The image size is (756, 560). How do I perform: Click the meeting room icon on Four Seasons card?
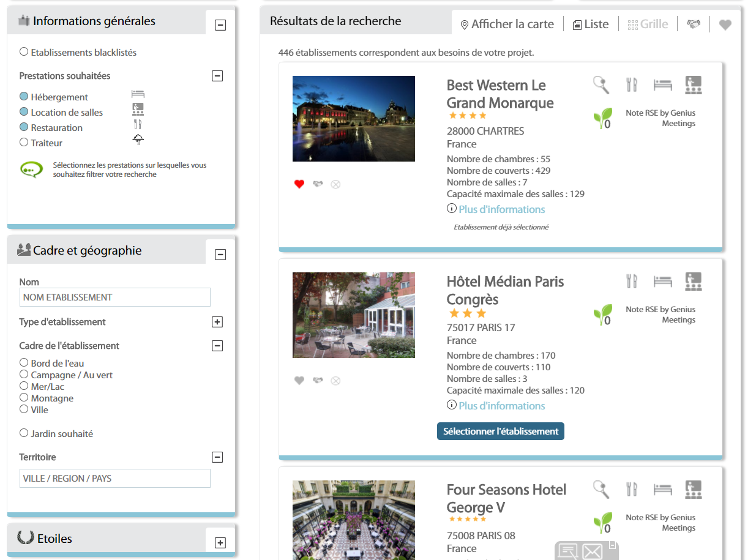click(693, 489)
